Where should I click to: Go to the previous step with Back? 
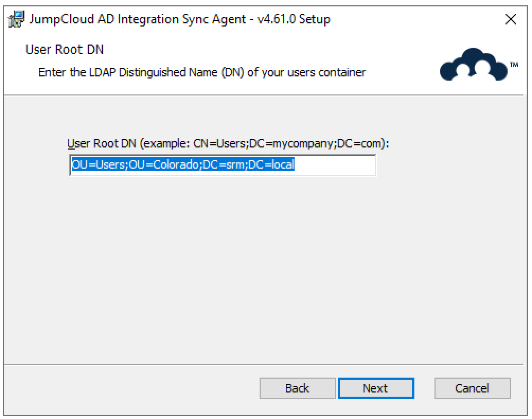click(x=297, y=388)
